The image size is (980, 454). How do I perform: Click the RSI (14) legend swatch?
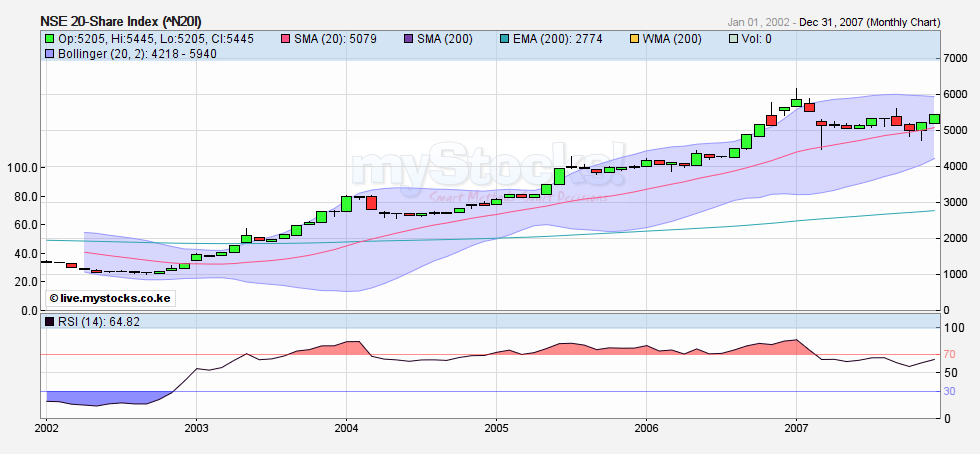tap(48, 321)
